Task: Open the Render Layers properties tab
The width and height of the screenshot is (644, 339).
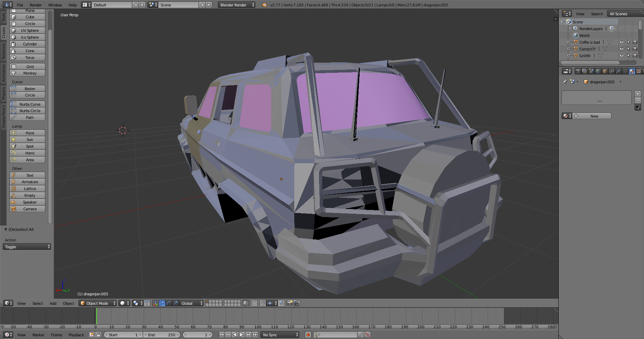Action: pyautogui.click(x=584, y=71)
